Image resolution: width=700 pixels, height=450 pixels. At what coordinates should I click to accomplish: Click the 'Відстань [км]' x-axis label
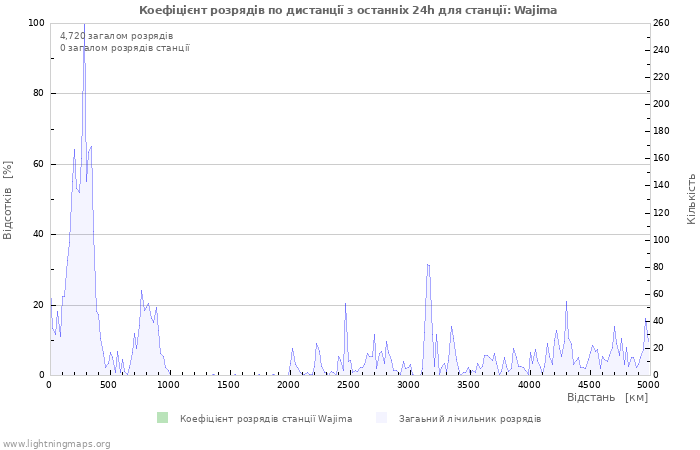tap(607, 398)
